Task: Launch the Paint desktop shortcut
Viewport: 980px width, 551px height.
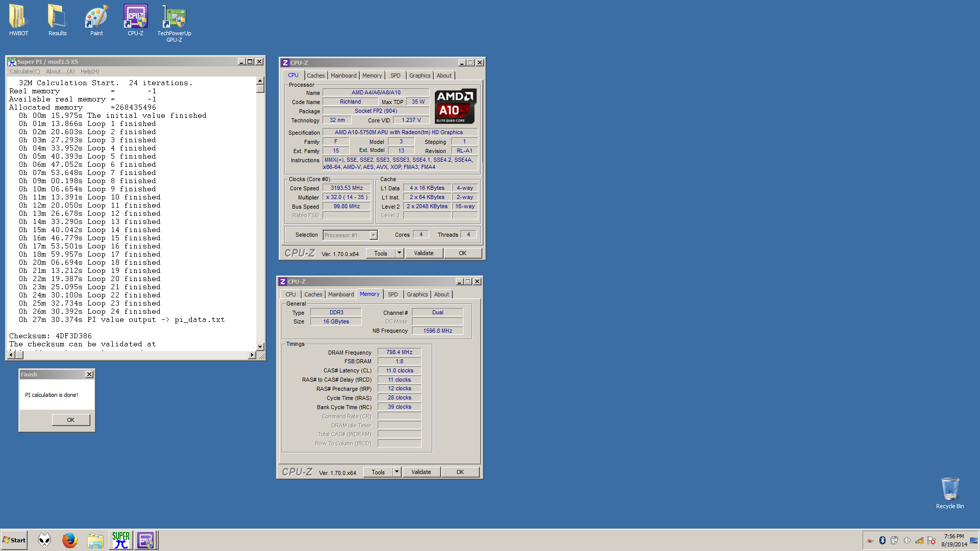Action: [x=96, y=20]
